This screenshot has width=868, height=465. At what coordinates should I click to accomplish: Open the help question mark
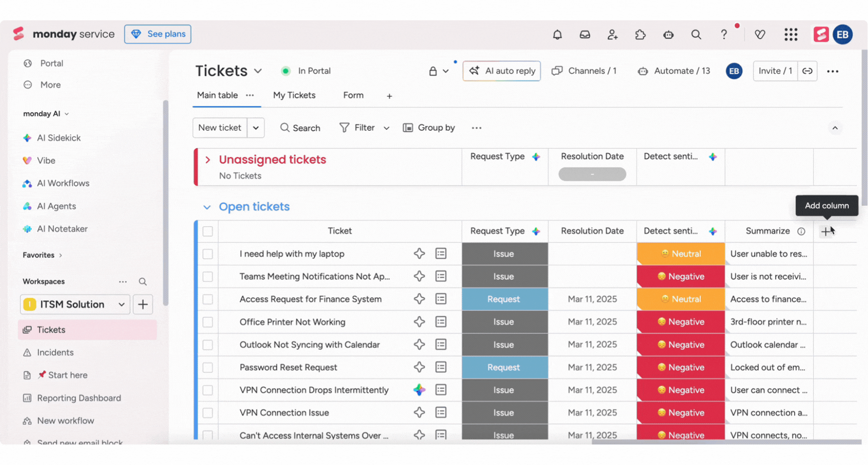(724, 35)
